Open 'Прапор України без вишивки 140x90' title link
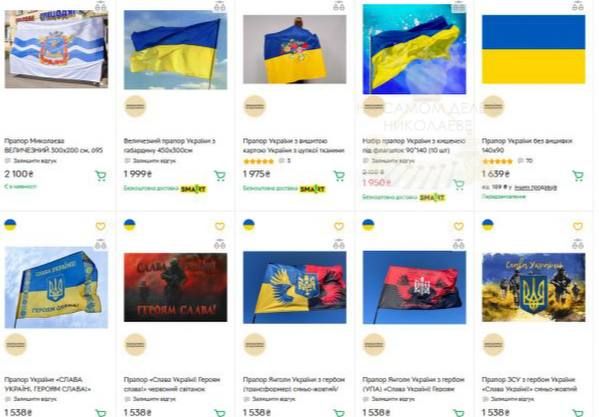The image size is (599, 417). click(x=527, y=145)
